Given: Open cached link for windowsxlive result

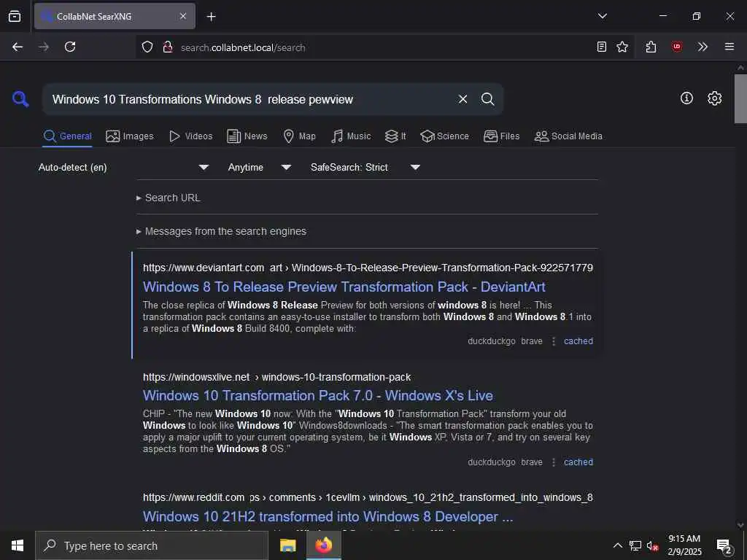Looking at the screenshot, I should click(x=578, y=462).
